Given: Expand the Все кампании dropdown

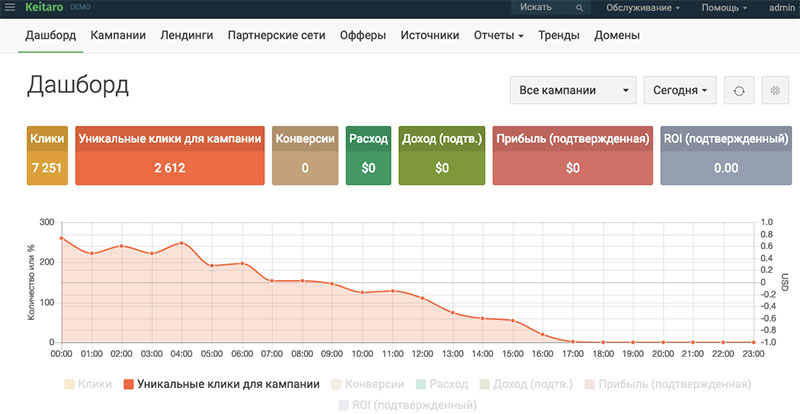Looking at the screenshot, I should [x=573, y=90].
